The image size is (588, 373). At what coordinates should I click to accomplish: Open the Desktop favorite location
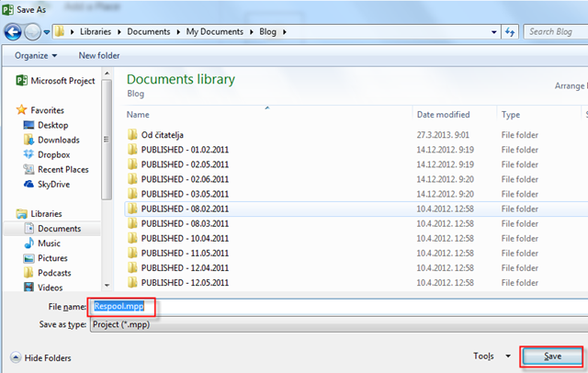pyautogui.click(x=52, y=125)
